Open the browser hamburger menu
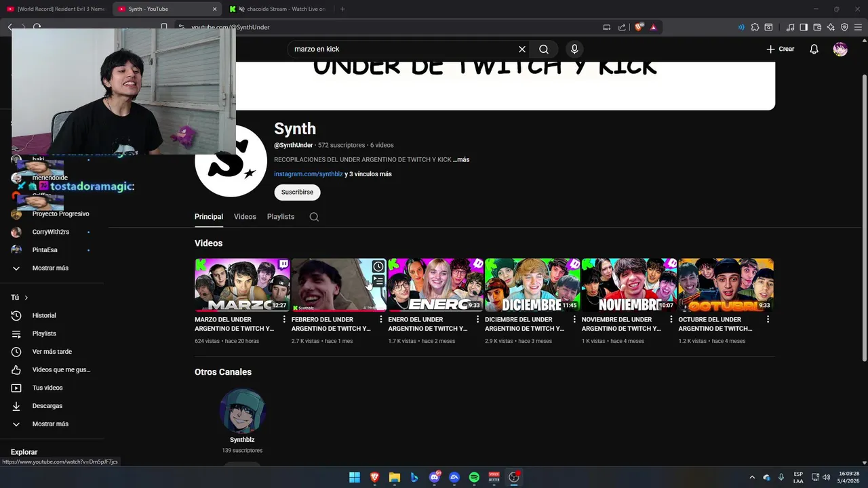This screenshot has height=488, width=868. (x=858, y=27)
